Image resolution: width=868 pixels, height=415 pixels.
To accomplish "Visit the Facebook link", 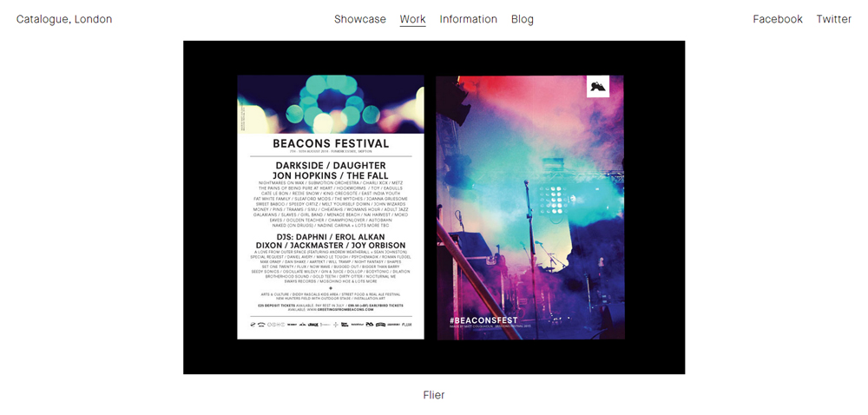I will [x=777, y=19].
